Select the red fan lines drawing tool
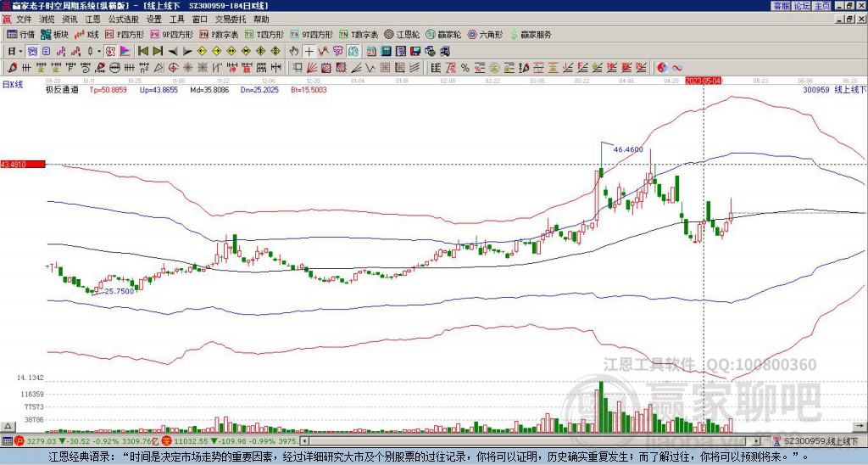 pos(311,68)
